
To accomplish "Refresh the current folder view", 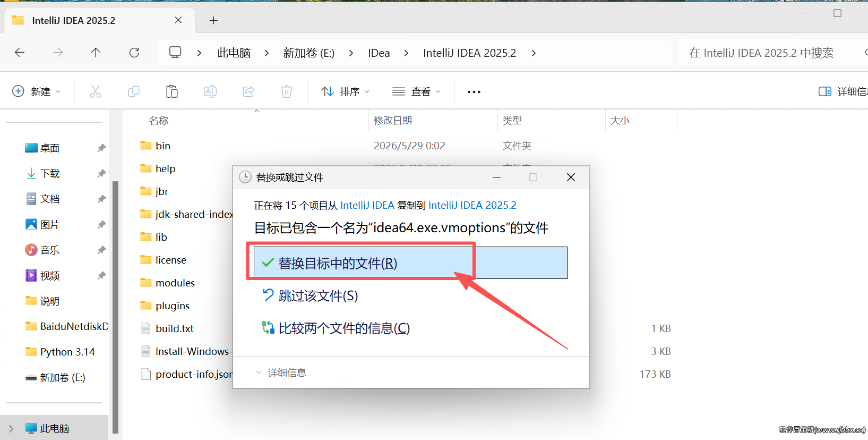I will (134, 52).
